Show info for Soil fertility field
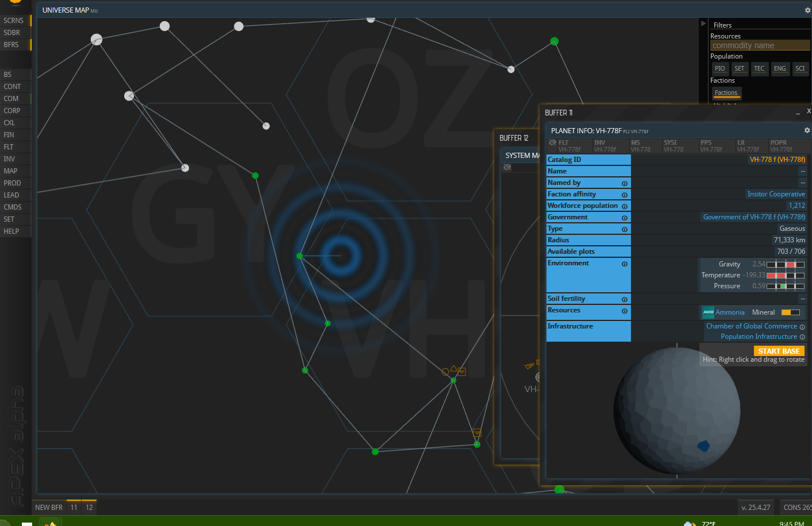812x526 pixels. 625,299
